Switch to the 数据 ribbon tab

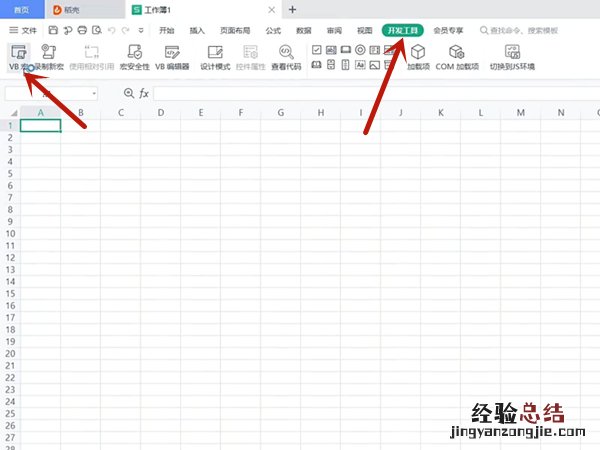click(x=303, y=30)
